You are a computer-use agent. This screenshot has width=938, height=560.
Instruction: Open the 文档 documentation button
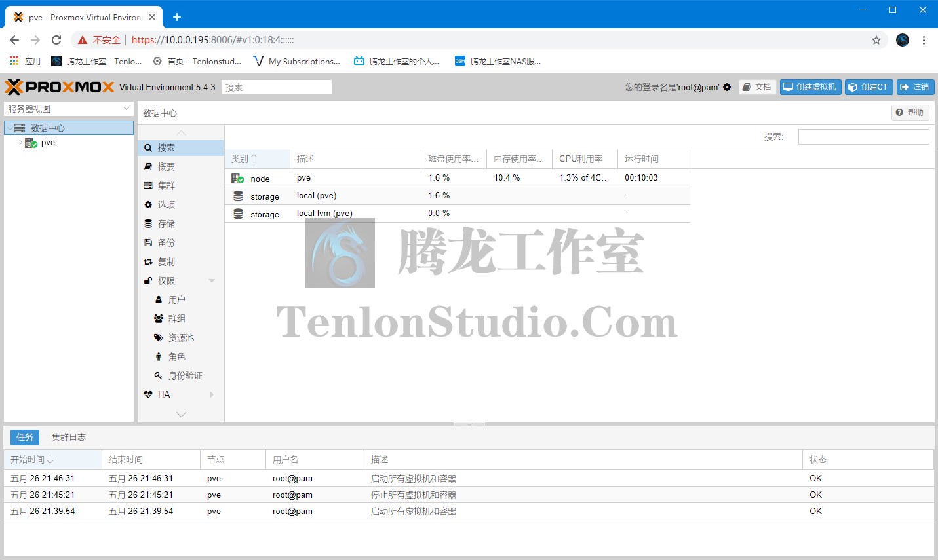click(x=757, y=87)
